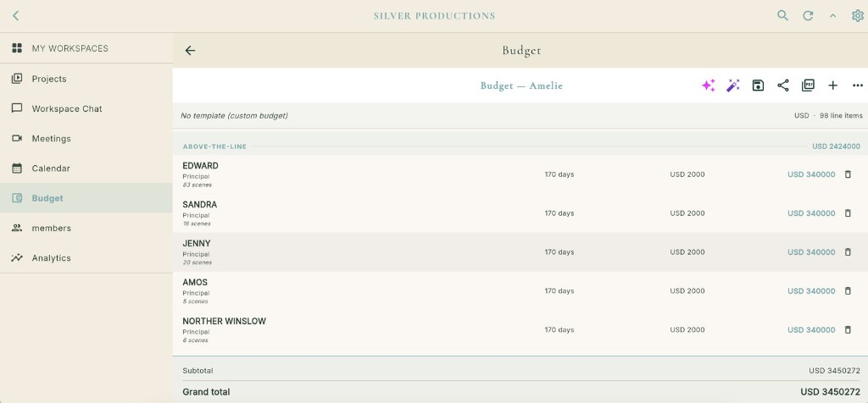Add a new line item with plus
The image size is (868, 403).
(x=832, y=86)
